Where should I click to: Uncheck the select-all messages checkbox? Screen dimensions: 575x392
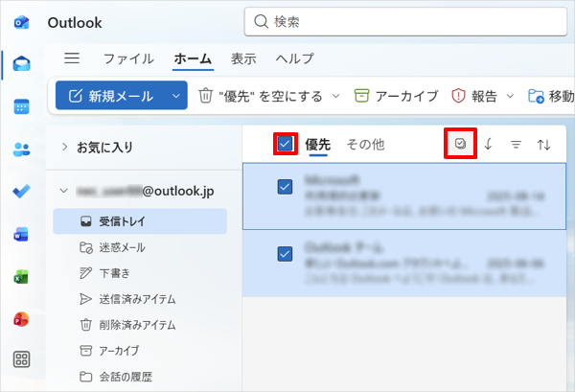tap(285, 144)
